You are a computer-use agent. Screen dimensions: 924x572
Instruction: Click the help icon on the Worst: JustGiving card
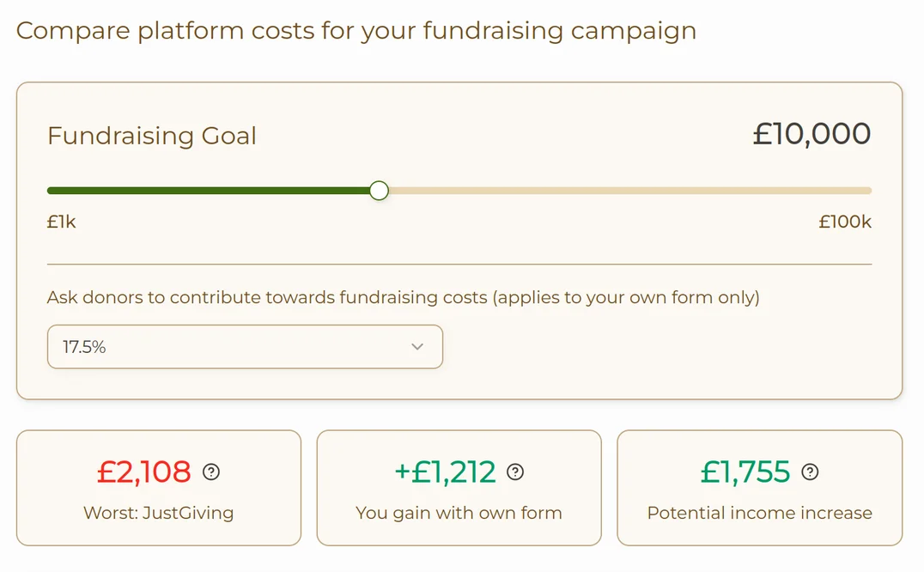click(x=210, y=471)
